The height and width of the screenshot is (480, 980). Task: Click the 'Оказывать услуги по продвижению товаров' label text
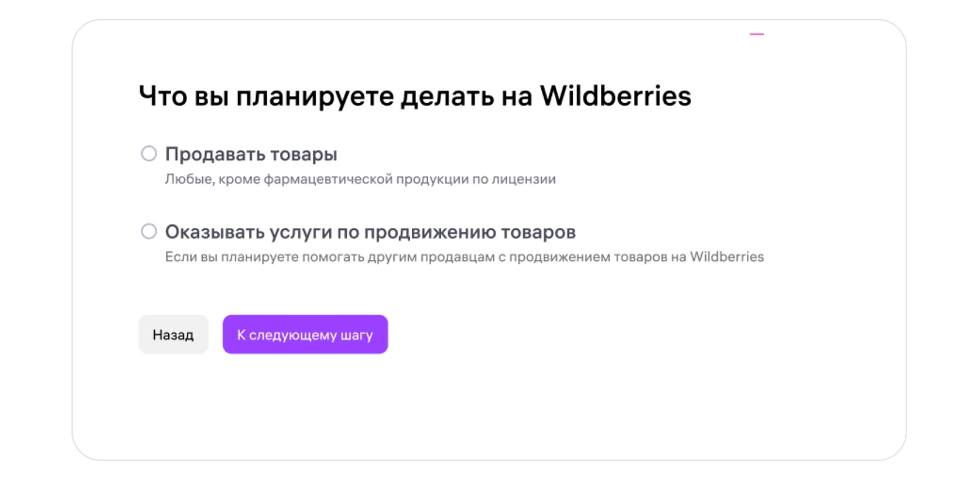(370, 232)
